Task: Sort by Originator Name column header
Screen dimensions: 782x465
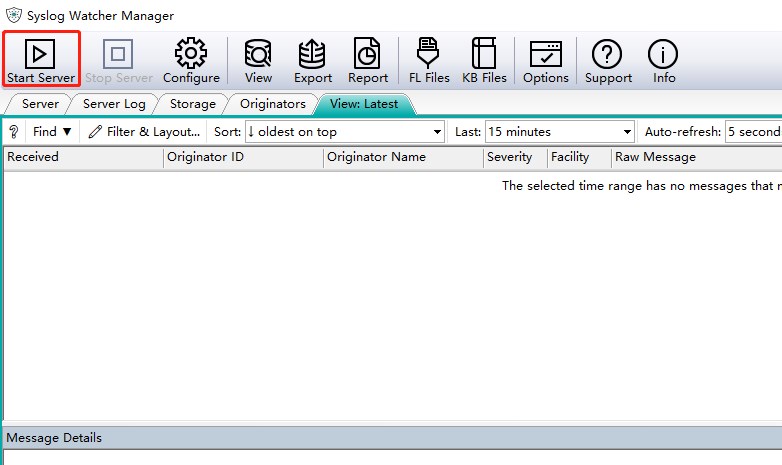Action: (x=403, y=157)
